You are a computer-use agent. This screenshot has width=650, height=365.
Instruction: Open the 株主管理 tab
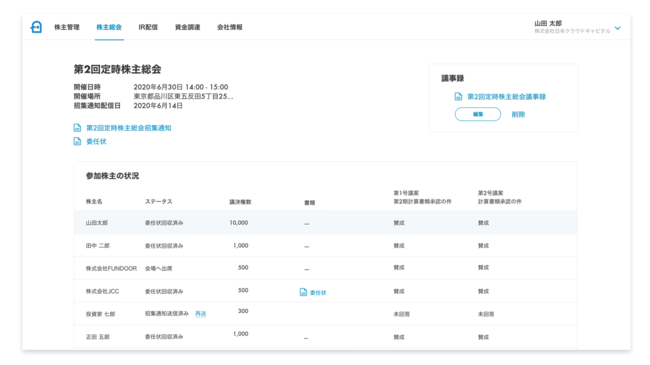pyautogui.click(x=67, y=27)
